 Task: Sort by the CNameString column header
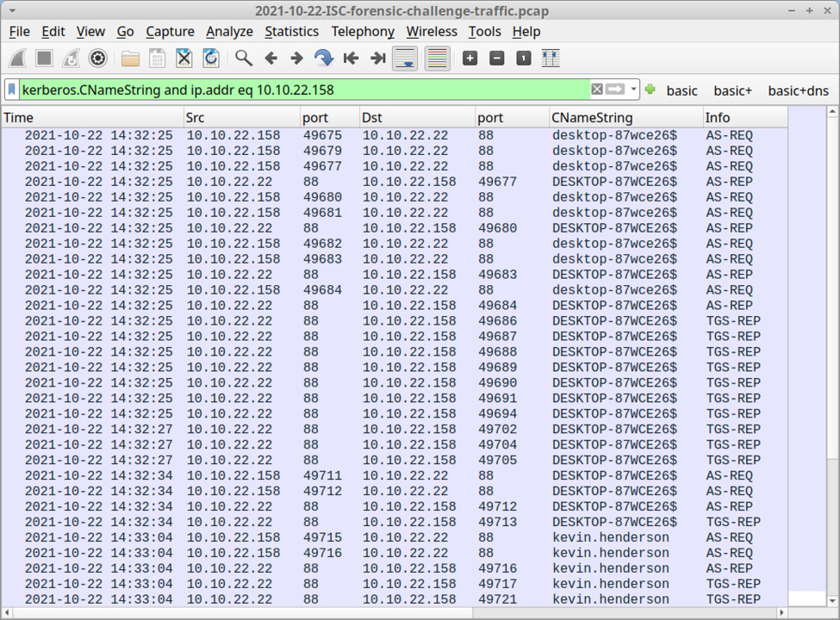click(592, 118)
